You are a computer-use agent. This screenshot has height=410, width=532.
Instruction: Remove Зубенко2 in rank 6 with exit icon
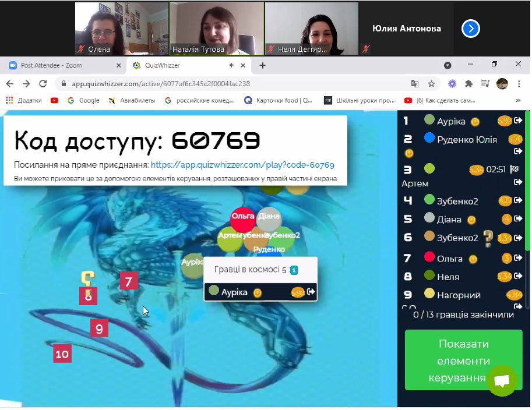pyautogui.click(x=518, y=238)
